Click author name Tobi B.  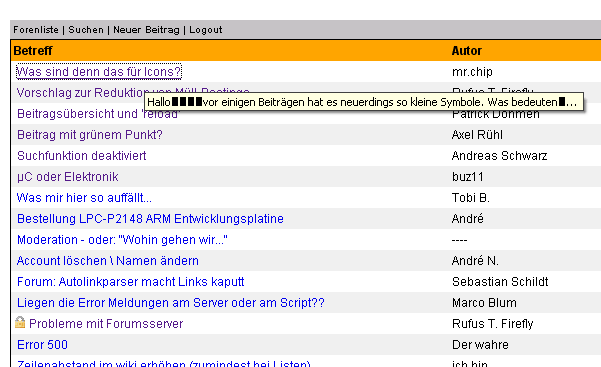471,198
